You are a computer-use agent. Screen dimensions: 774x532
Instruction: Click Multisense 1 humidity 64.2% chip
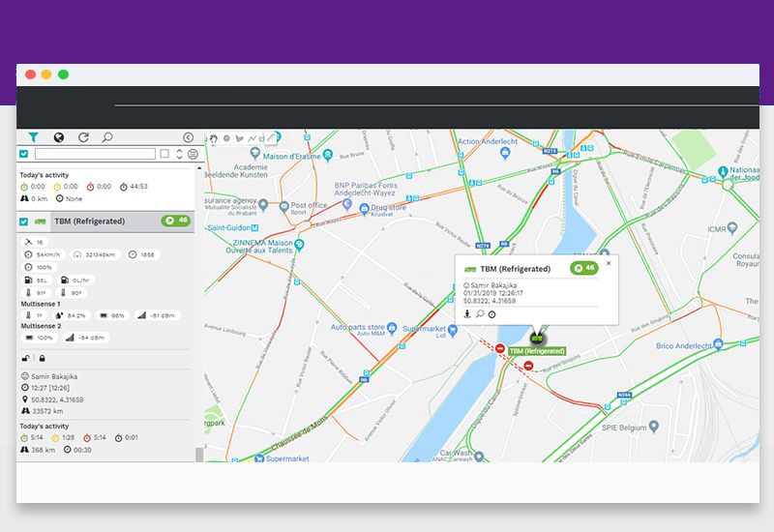tap(71, 315)
